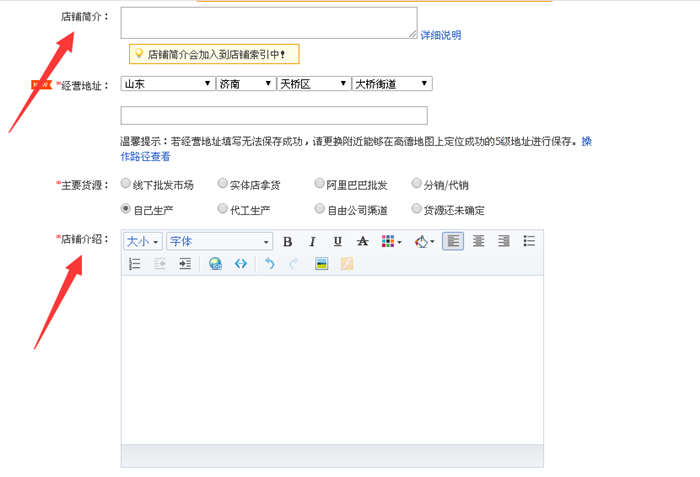Toggle bold formatting in the editor
This screenshot has height=477, width=700.
pyautogui.click(x=288, y=242)
